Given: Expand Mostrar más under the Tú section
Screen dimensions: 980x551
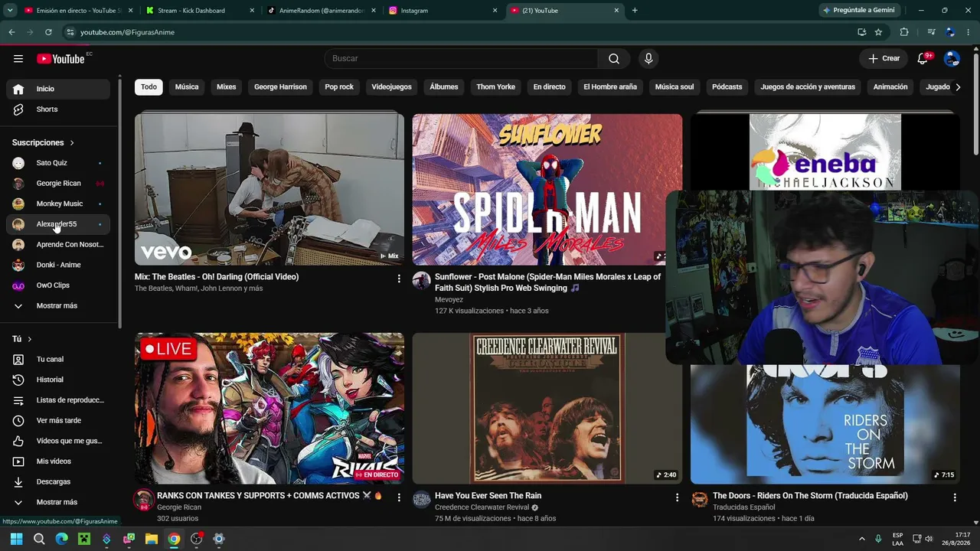Looking at the screenshot, I should tap(58, 502).
